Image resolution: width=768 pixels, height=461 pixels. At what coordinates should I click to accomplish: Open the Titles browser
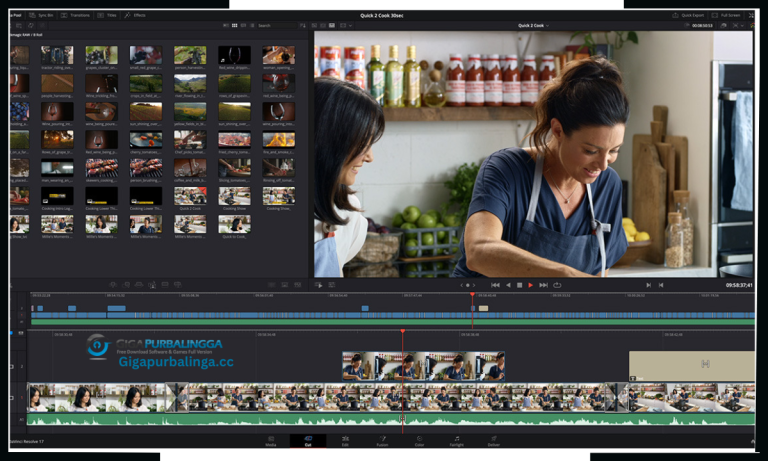pyautogui.click(x=109, y=16)
